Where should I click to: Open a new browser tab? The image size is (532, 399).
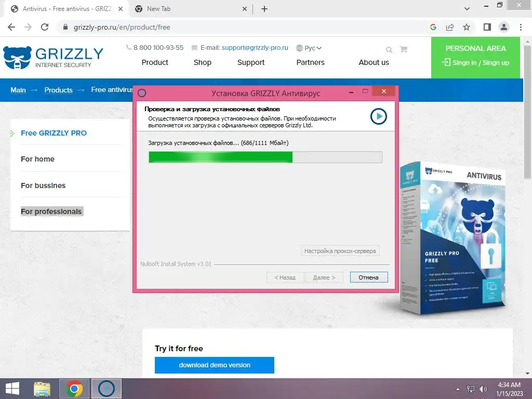[264, 9]
